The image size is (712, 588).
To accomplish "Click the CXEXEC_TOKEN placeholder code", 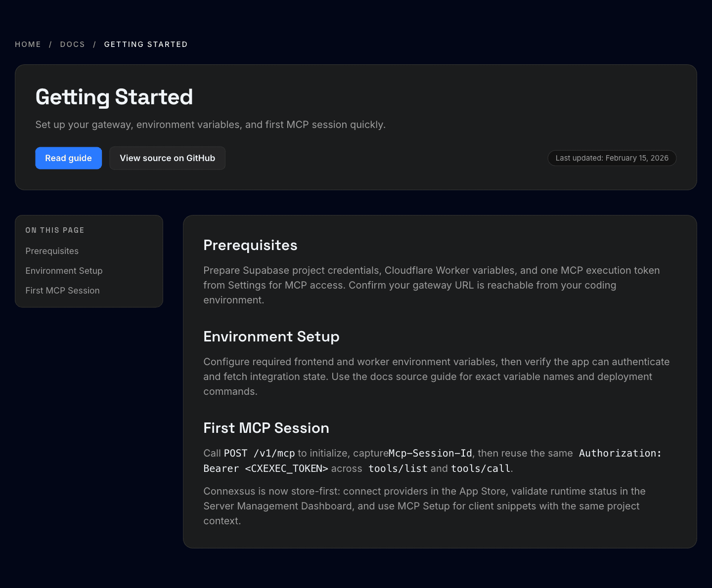I will point(287,468).
